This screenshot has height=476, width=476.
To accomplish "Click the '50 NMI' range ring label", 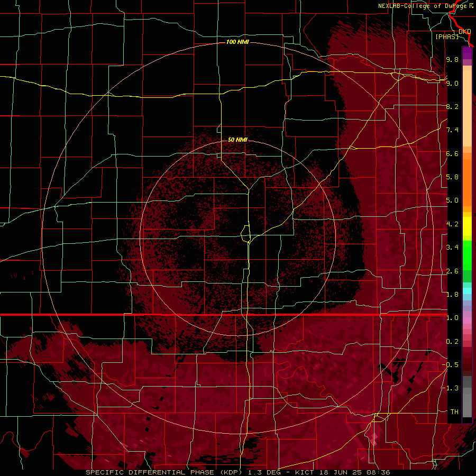I will 237,140.
